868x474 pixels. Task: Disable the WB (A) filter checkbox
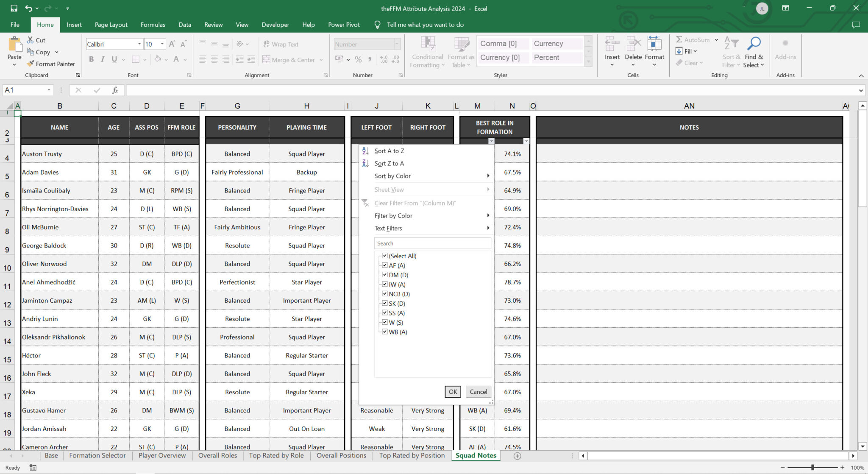click(x=385, y=332)
